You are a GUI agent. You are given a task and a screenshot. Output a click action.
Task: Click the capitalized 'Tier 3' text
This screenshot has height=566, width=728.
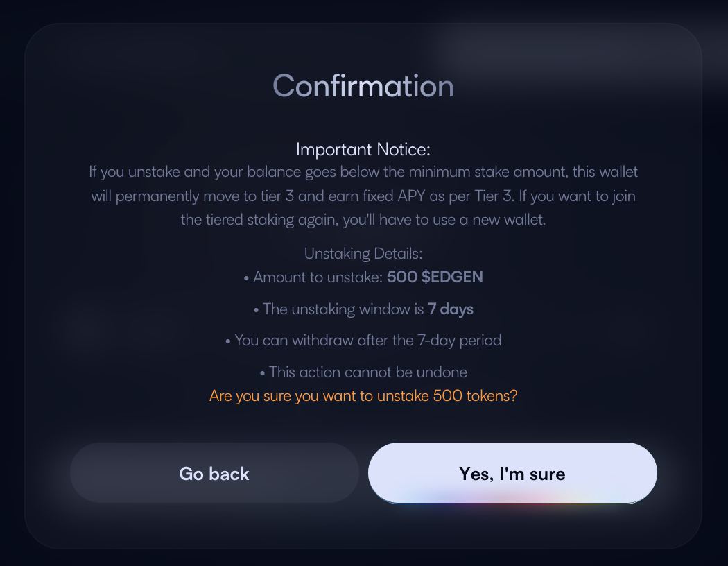[x=494, y=196]
